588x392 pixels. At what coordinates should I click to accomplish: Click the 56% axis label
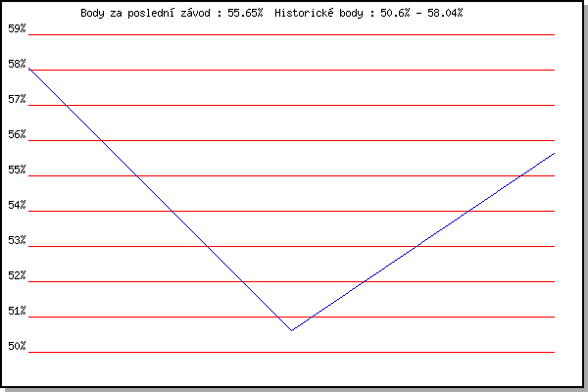pyautogui.click(x=17, y=134)
